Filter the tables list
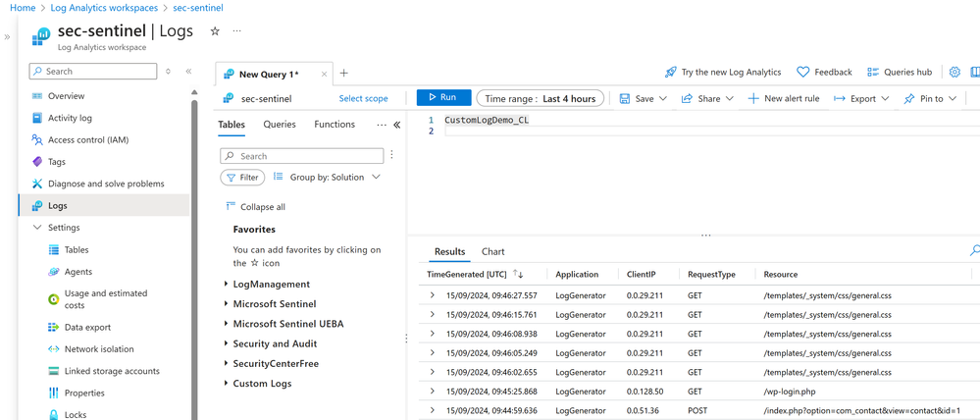Viewport: 980px width, 420px height. (242, 178)
